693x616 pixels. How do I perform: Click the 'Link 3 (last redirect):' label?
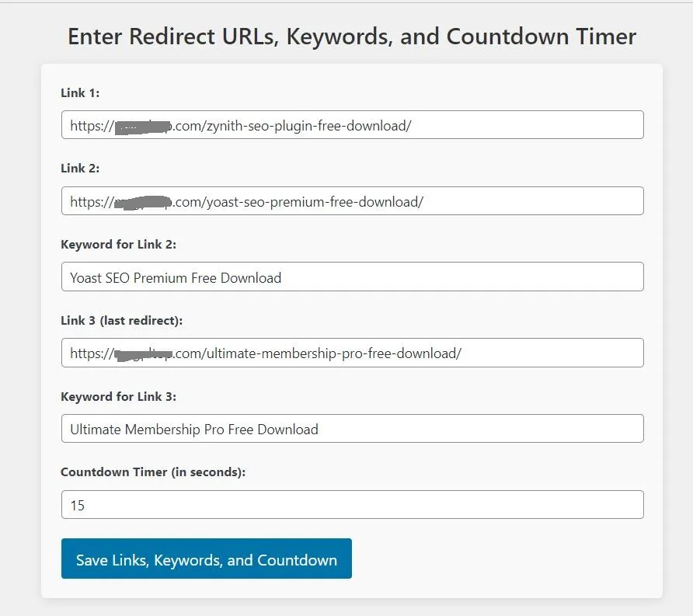pyautogui.click(x=121, y=320)
